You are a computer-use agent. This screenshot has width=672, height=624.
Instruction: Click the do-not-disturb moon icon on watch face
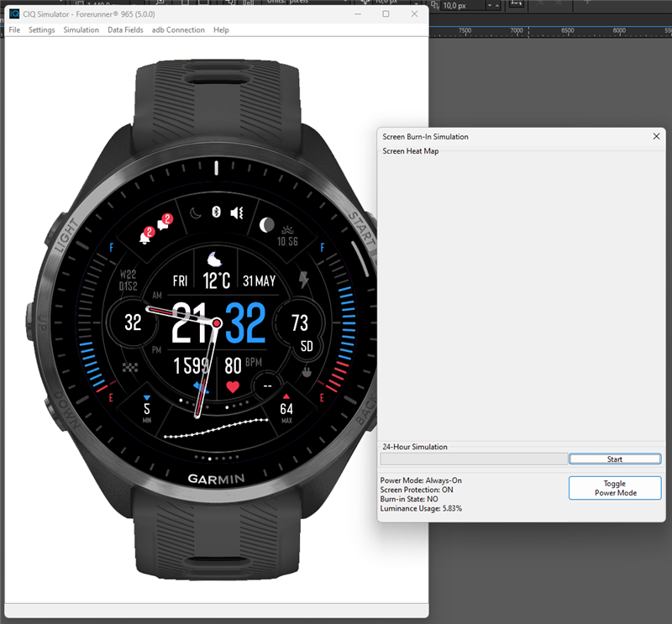coord(196,213)
